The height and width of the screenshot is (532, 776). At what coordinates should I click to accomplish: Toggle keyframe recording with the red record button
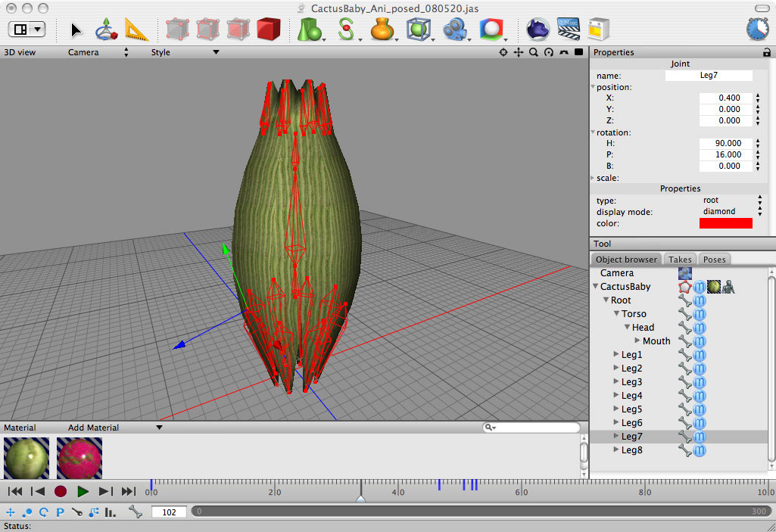pos(61,490)
